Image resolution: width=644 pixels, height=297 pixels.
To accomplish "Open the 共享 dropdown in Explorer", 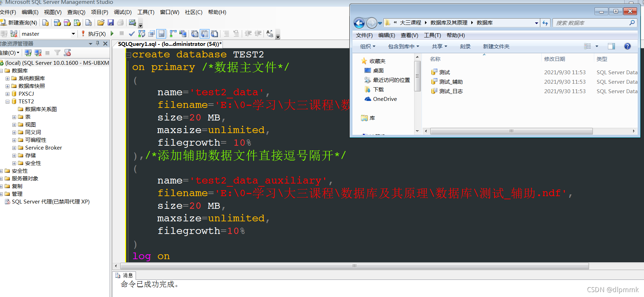I will pos(439,47).
